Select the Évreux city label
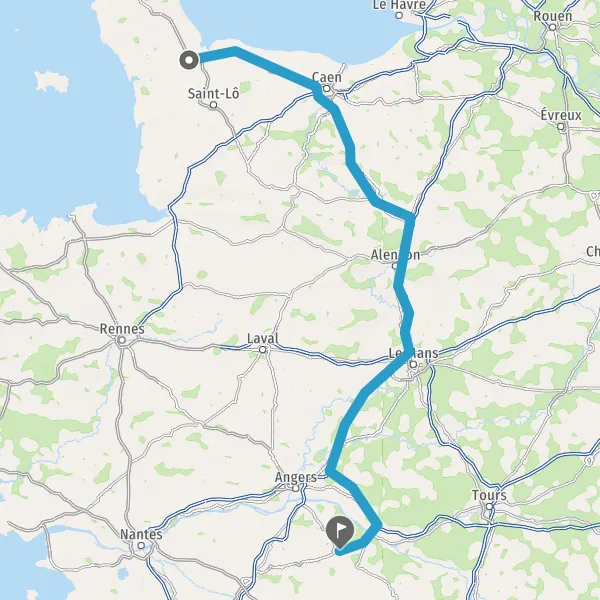This screenshot has height=600, width=600. (561, 115)
